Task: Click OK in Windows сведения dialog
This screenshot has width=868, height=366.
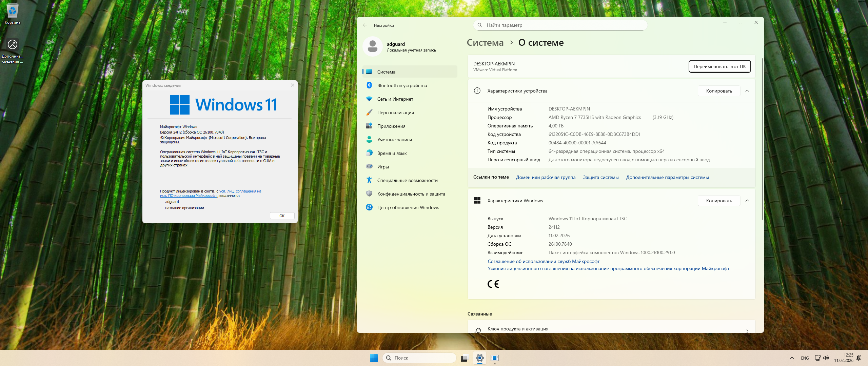Action: 282,216
